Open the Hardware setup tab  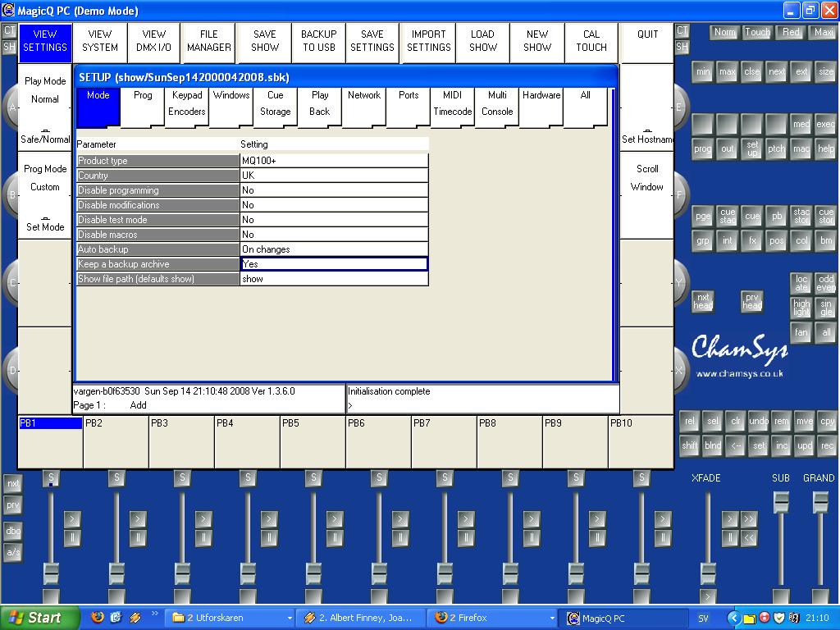(541, 106)
